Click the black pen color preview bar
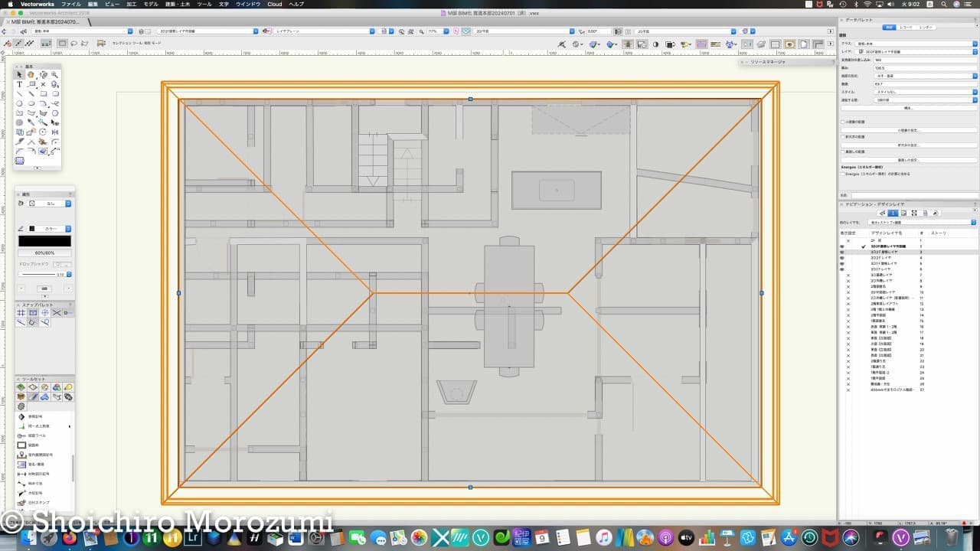Viewport: 980px width, 551px height. tap(44, 241)
